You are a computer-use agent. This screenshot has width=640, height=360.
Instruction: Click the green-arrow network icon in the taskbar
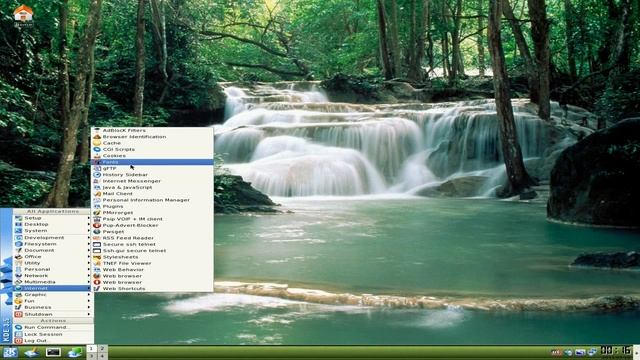click(x=75, y=352)
